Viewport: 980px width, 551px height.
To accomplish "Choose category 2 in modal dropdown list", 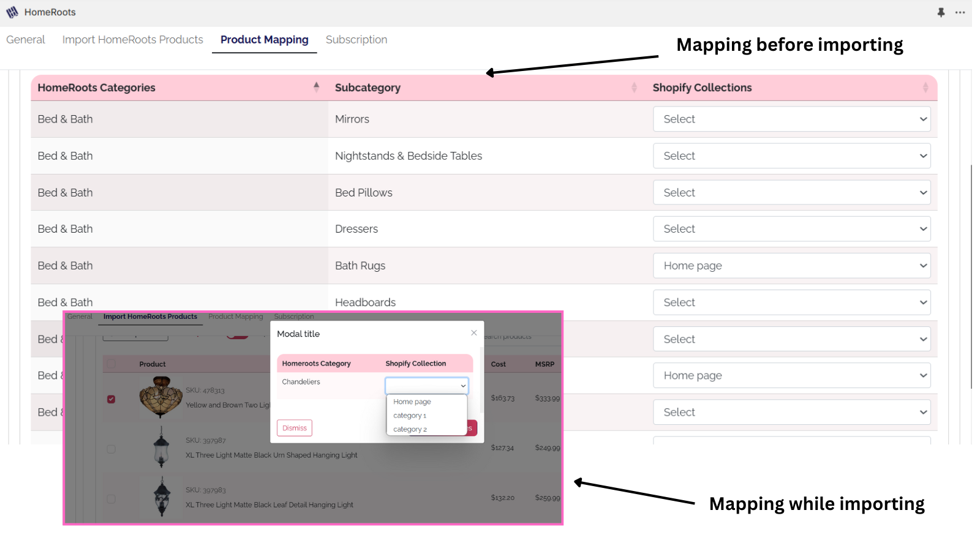I will [410, 429].
